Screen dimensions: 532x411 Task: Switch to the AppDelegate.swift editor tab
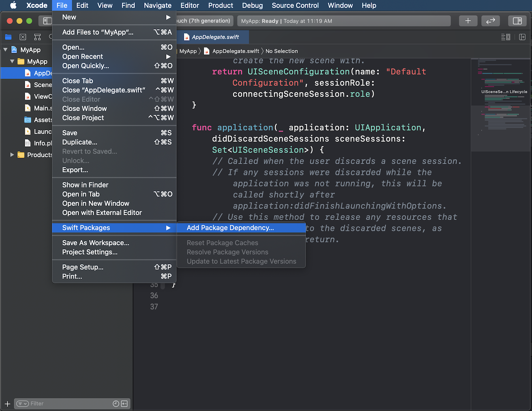pyautogui.click(x=213, y=37)
